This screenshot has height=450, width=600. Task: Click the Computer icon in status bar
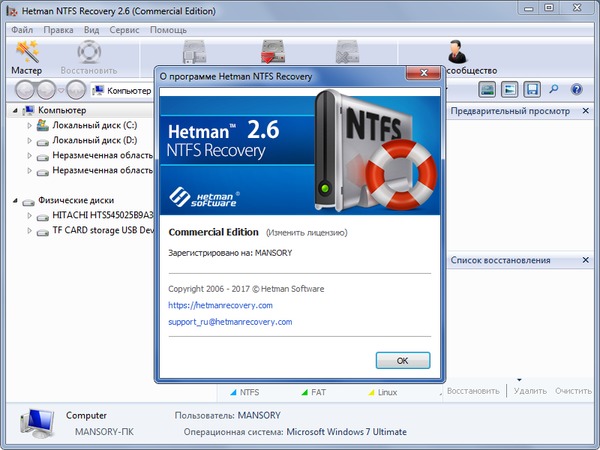click(37, 423)
